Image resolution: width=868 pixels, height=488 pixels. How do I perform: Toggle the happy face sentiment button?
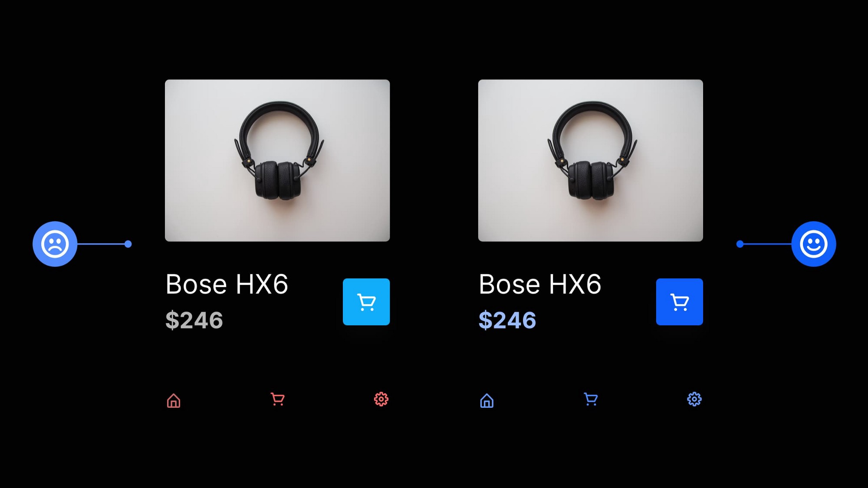(812, 244)
